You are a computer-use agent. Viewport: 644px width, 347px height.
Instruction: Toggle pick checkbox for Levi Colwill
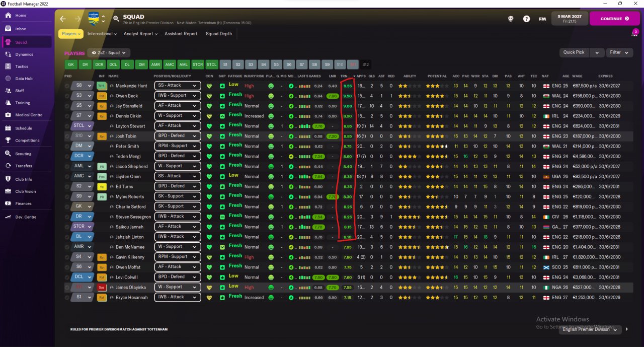pos(67,277)
